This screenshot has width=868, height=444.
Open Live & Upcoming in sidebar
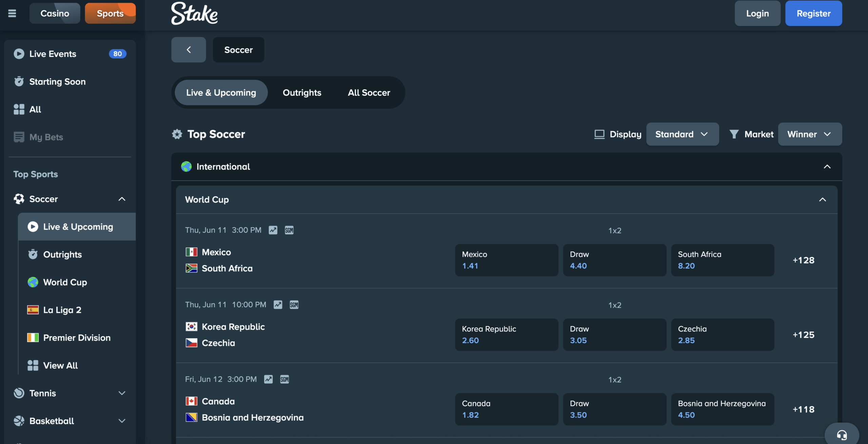coord(77,227)
